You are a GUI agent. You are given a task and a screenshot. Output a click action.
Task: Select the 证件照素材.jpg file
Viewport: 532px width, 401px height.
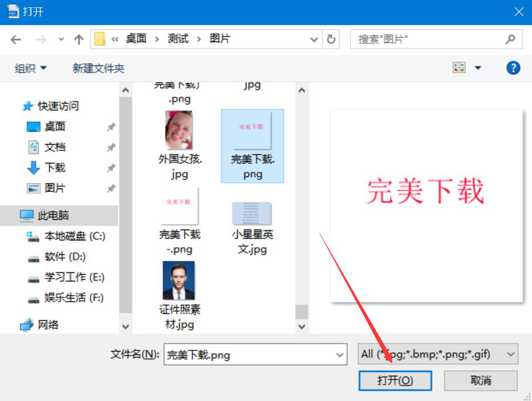(x=179, y=296)
